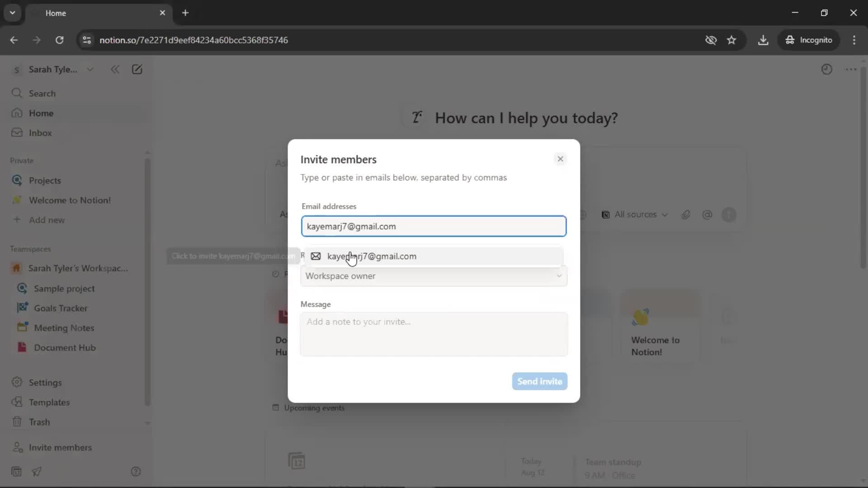Click the rocket icon at sidebar bottom
This screenshot has height=488, width=868.
(x=37, y=472)
